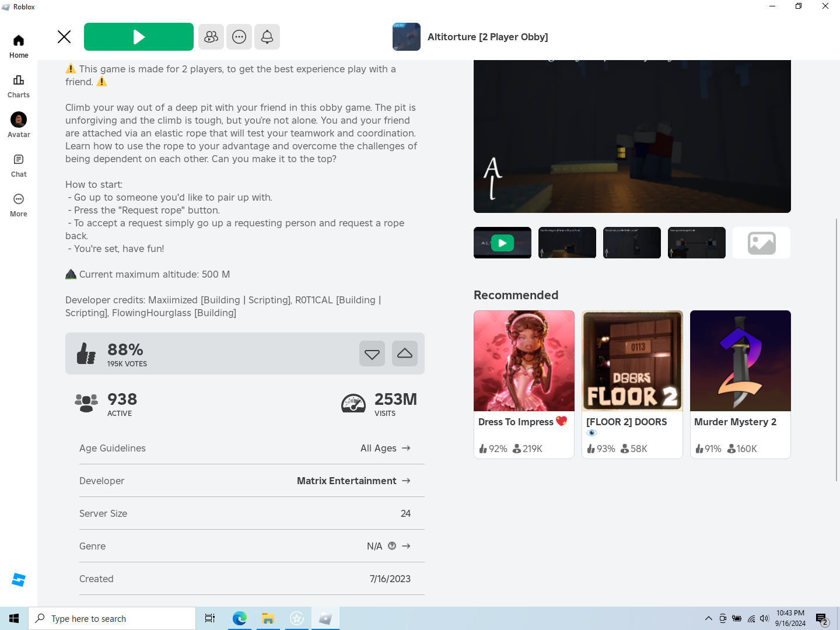Click the 'Current maximum altitude: 500 M' text
Image resolution: width=840 pixels, height=630 pixels.
tap(155, 274)
